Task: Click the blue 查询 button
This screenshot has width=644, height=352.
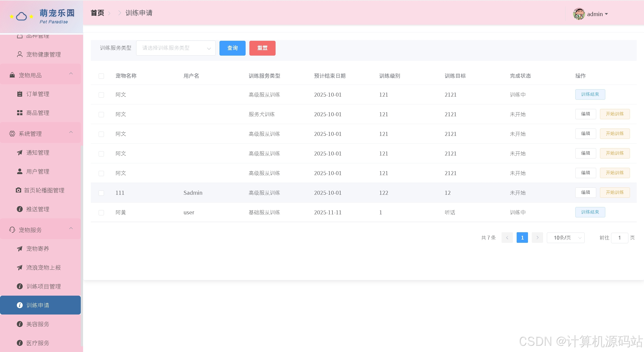Action: coord(232,48)
